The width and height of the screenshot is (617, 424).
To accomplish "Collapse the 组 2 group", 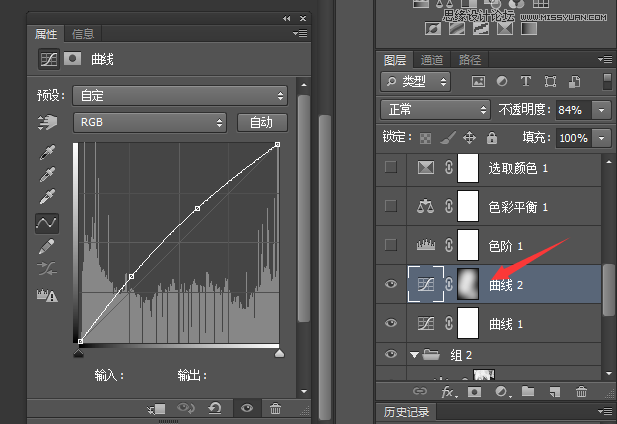I will tap(414, 355).
